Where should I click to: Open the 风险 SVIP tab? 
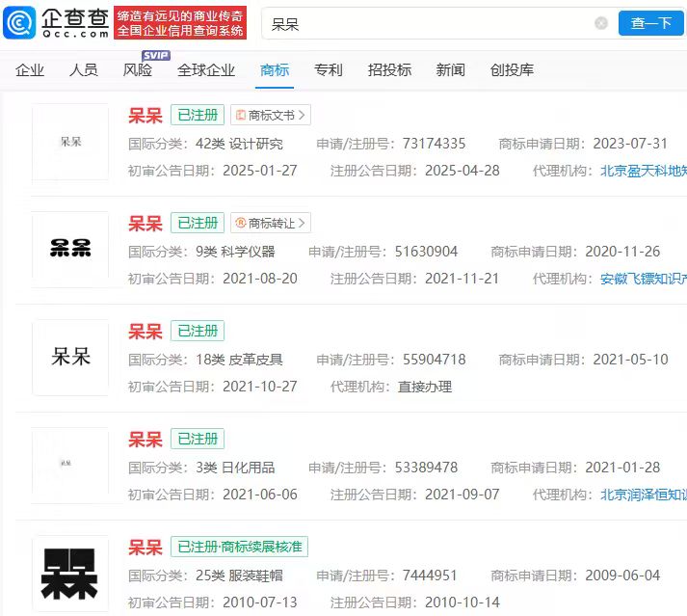[x=138, y=70]
